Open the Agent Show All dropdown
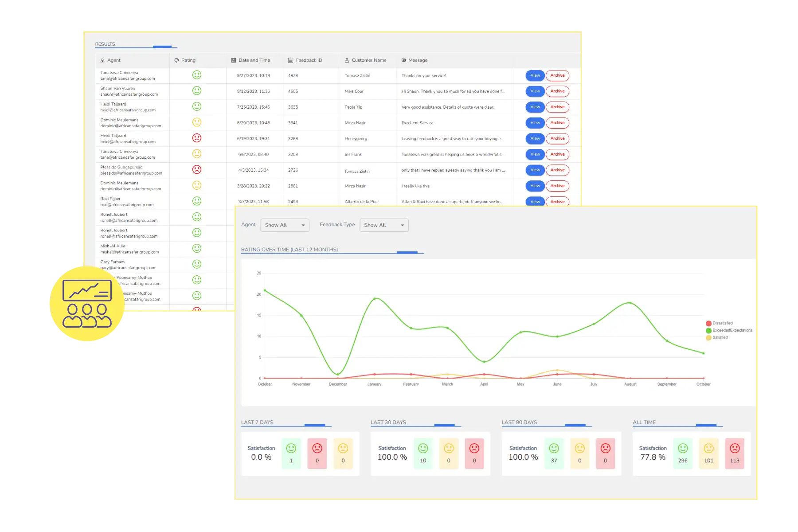The width and height of the screenshot is (798, 532). point(285,225)
